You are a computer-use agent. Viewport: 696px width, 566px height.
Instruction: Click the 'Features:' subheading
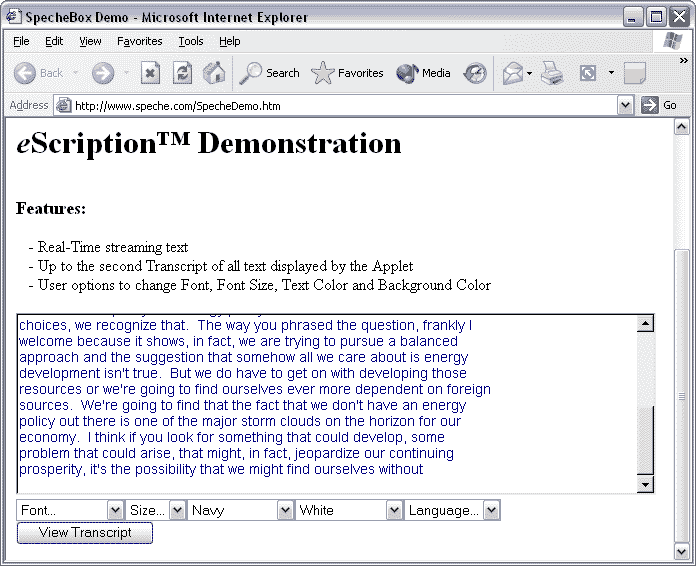tap(51, 208)
